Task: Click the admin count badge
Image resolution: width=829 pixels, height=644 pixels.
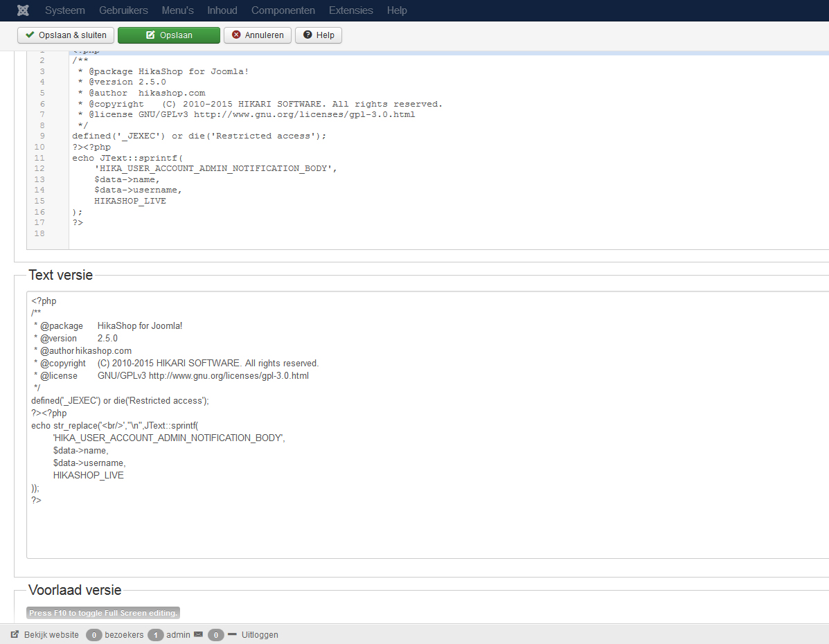Action: point(155,635)
